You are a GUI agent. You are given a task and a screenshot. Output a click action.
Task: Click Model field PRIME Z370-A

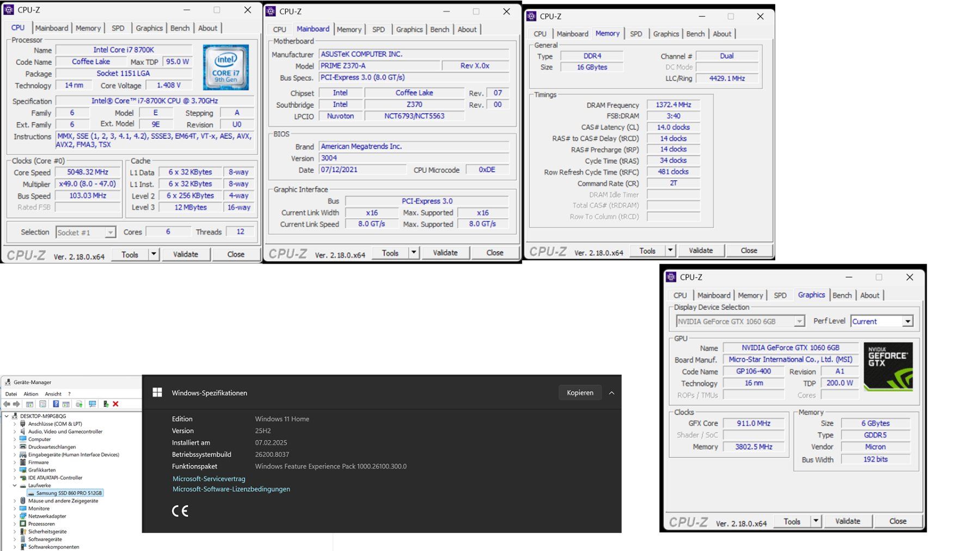379,65
